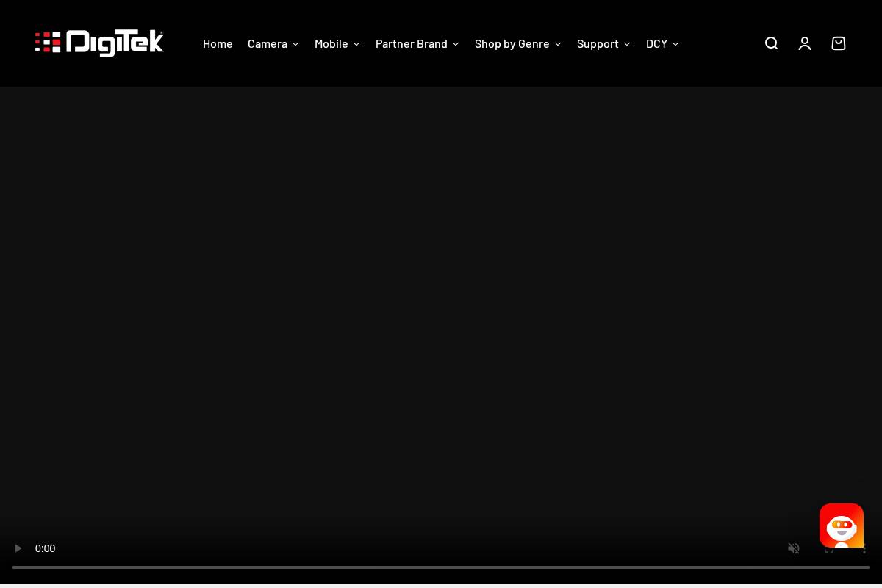Open the shopping cart icon
This screenshot has height=588, width=882.
tap(839, 43)
